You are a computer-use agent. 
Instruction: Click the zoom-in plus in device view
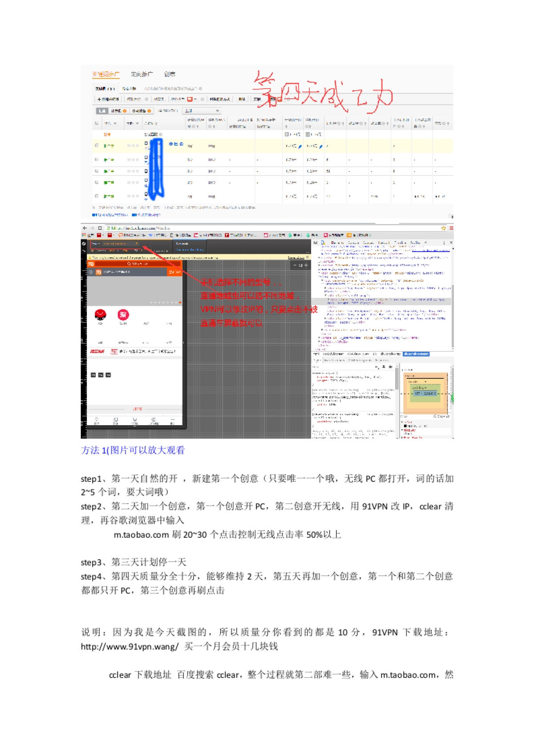(306, 265)
